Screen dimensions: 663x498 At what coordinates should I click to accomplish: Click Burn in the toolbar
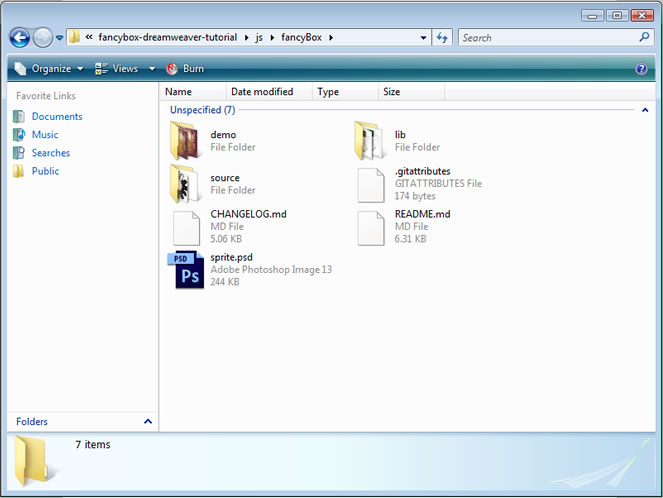pyautogui.click(x=185, y=69)
